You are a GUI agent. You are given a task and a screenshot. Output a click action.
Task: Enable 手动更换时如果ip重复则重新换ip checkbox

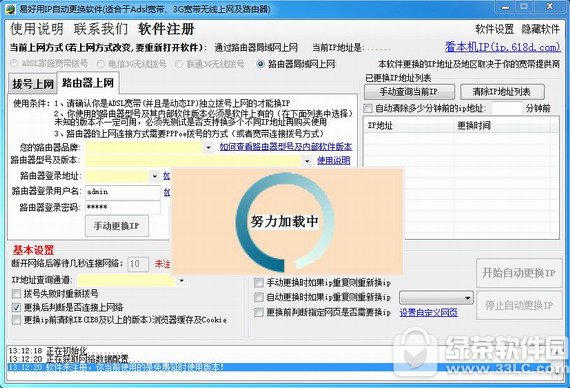[x=259, y=283]
